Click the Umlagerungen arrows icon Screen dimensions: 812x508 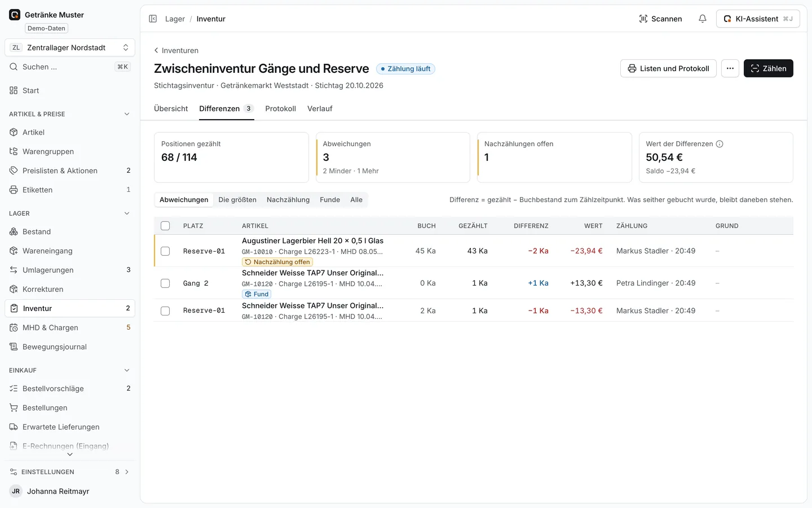click(14, 270)
